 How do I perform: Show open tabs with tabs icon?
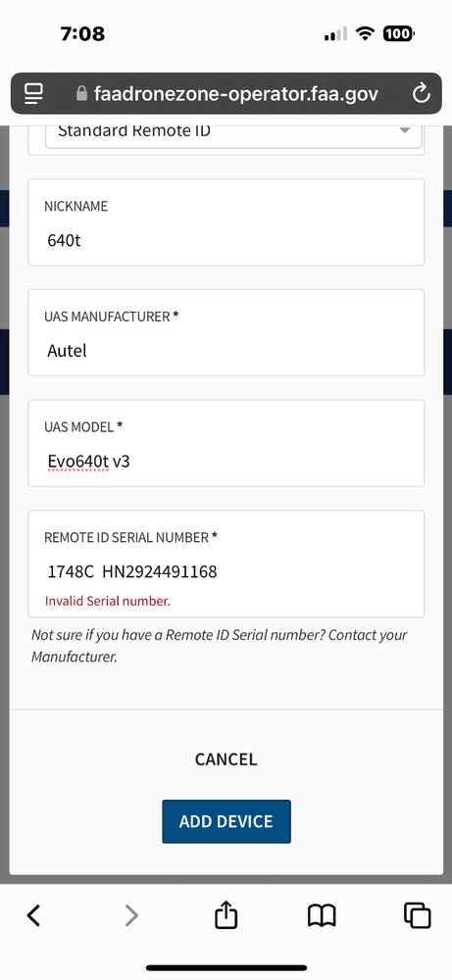[417, 915]
